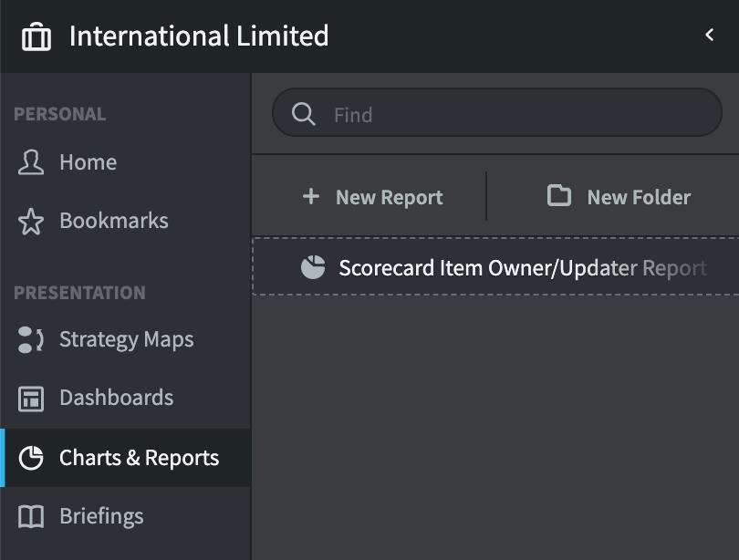The width and height of the screenshot is (739, 560).
Task: Open Bookmarks in the sidebar
Action: pyautogui.click(x=125, y=221)
